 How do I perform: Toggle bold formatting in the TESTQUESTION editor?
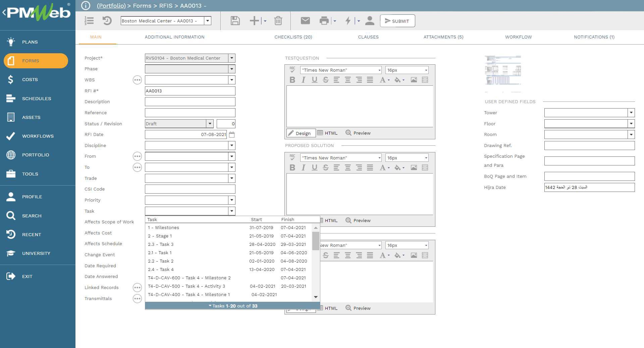click(292, 80)
